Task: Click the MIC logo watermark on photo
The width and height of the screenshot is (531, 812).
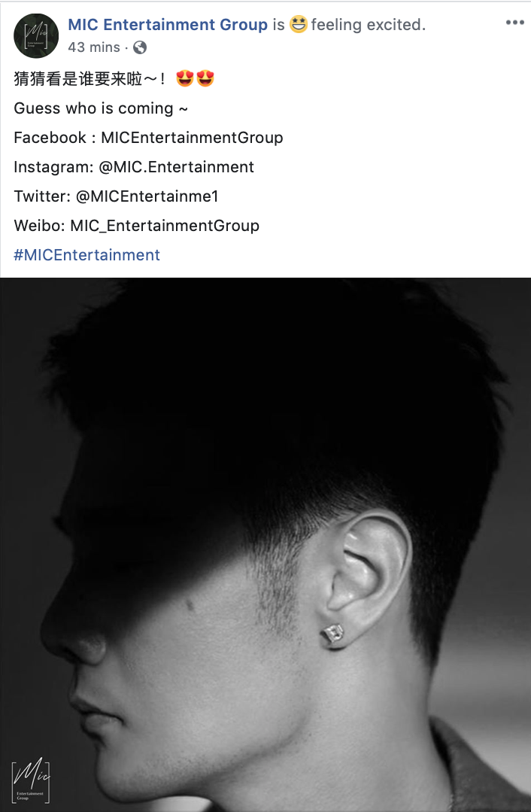Action: click(x=31, y=780)
